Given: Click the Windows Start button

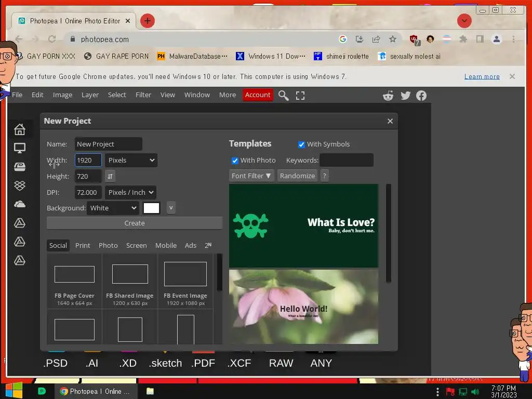Looking at the screenshot, I should 14,390.
